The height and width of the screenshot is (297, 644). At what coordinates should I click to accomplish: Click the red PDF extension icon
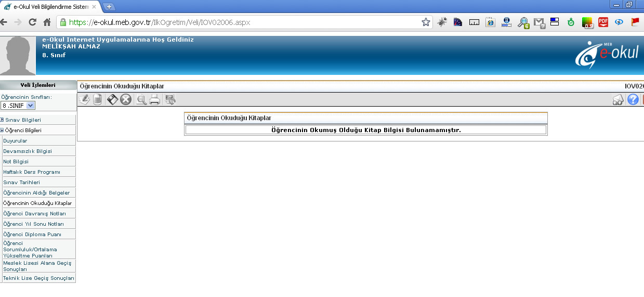pos(603,22)
